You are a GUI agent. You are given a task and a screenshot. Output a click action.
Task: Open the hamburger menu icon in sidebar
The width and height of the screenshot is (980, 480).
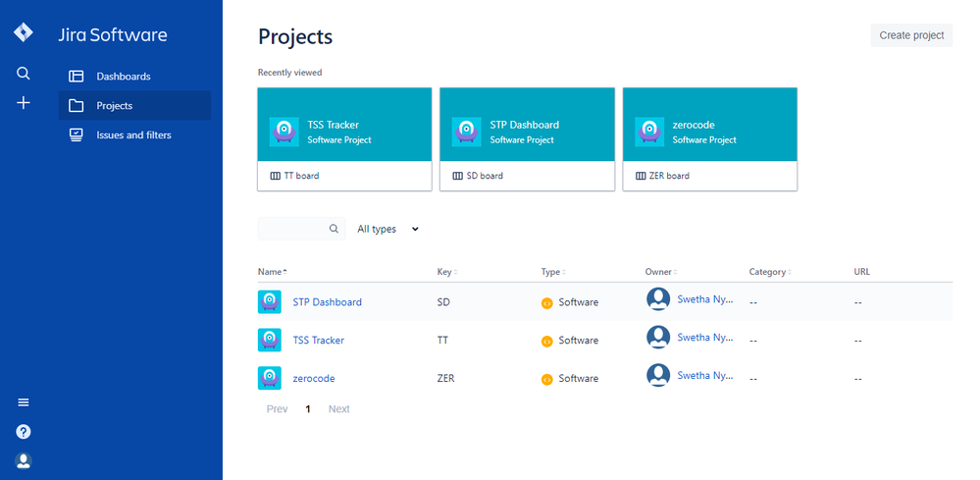24,402
